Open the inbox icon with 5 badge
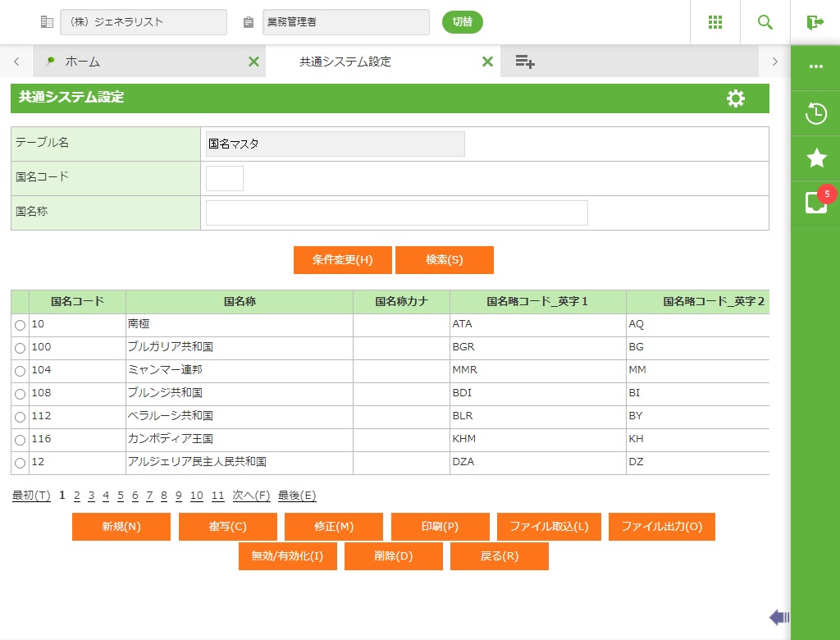 coord(815,203)
